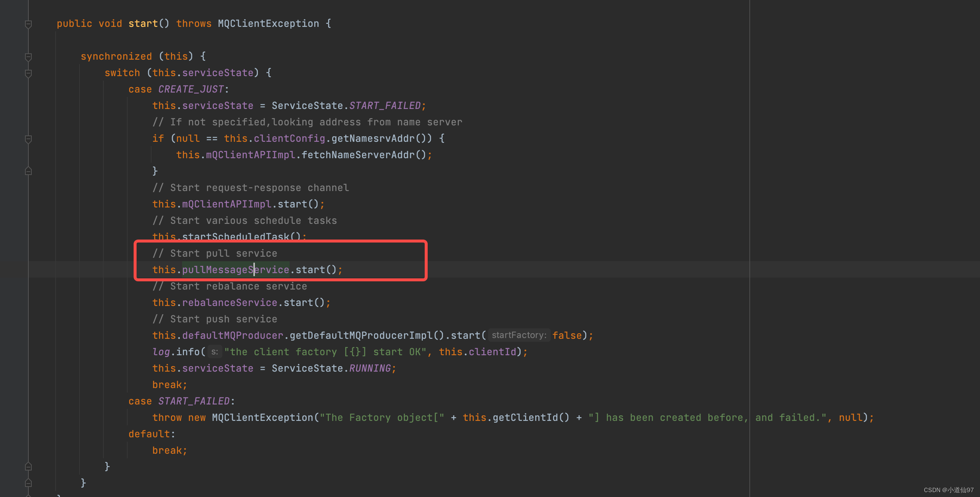Click the getNamesrvAddr() method call

(x=381, y=138)
